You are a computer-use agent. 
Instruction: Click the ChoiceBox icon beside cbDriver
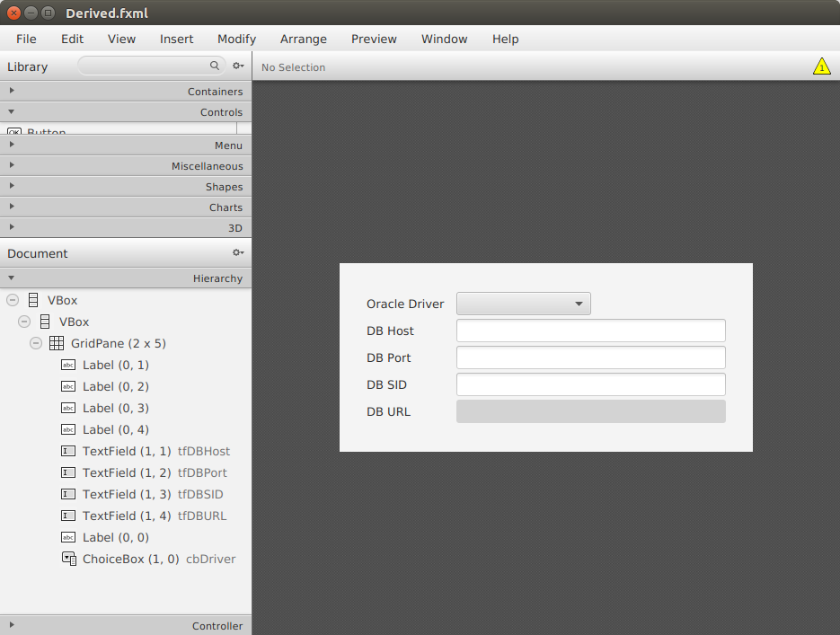(x=68, y=559)
